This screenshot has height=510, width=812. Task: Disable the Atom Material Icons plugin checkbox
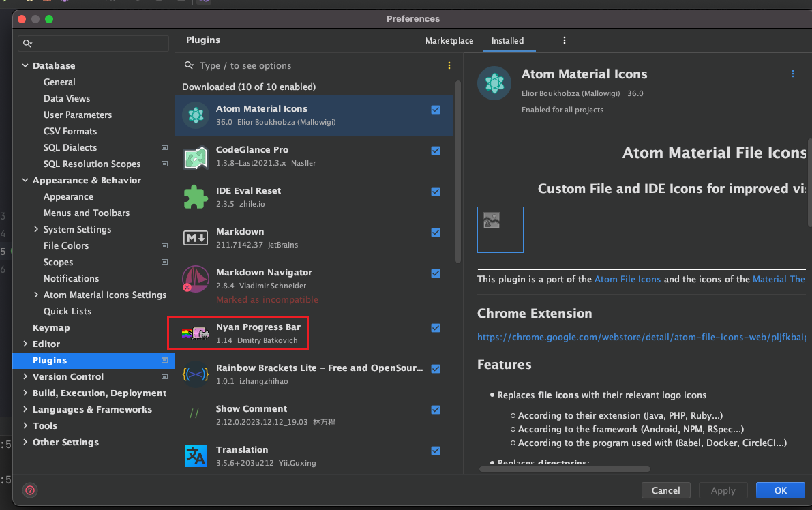tap(436, 110)
